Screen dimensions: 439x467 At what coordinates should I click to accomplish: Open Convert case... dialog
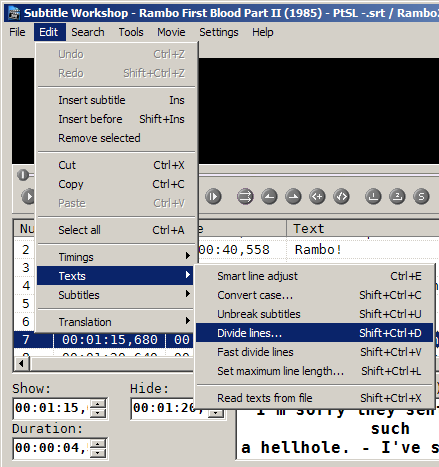point(314,295)
